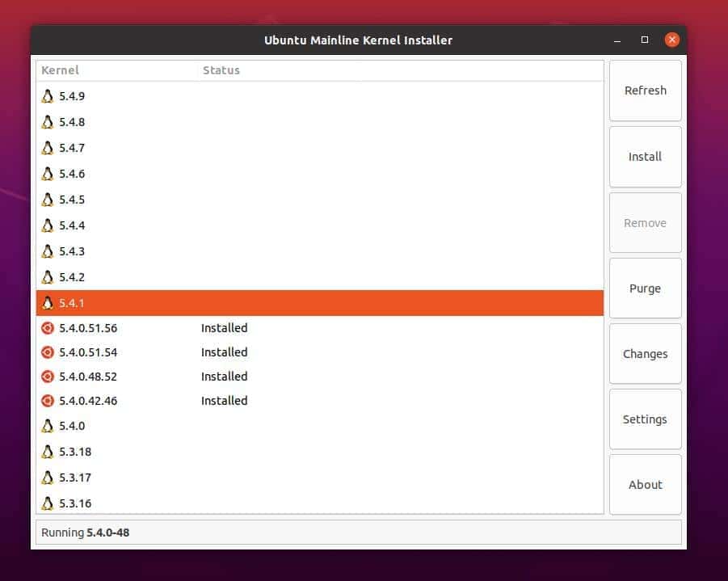728x581 pixels.
Task: Maximize the Kernel Installer window
Action: point(645,40)
